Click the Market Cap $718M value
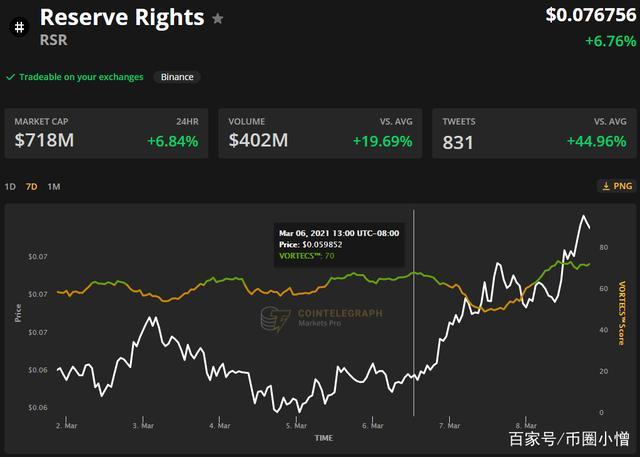This screenshot has height=457, width=640. (44, 140)
